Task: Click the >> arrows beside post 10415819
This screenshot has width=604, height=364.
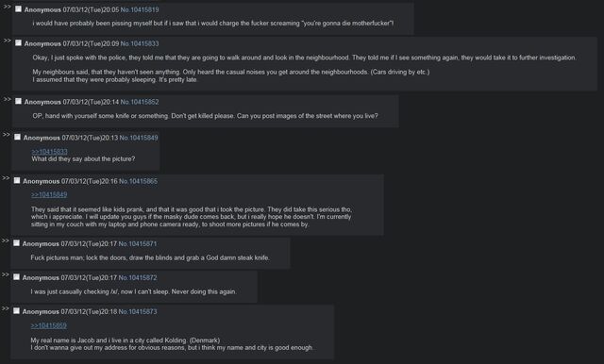Action: [x=7, y=7]
